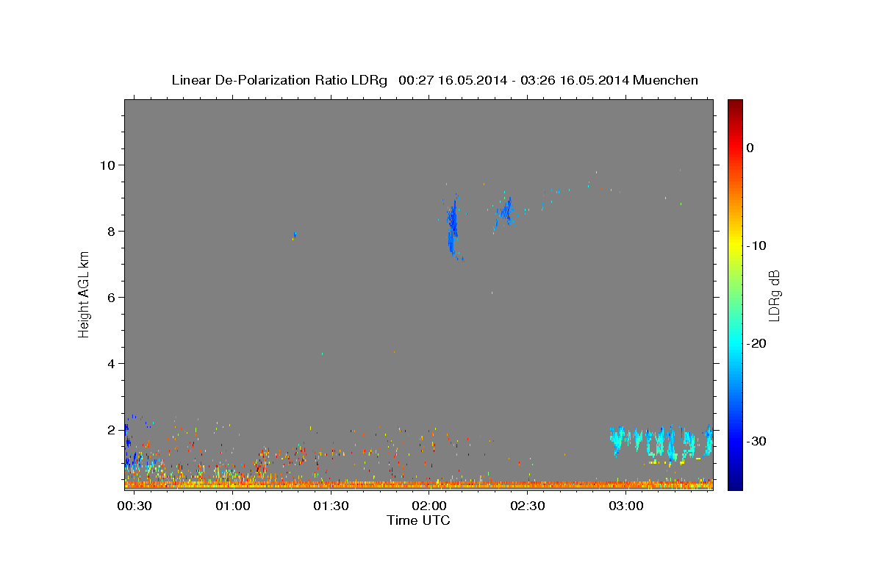Click the '03:00' time tick label
The height and width of the screenshot is (588, 882).
625,506
